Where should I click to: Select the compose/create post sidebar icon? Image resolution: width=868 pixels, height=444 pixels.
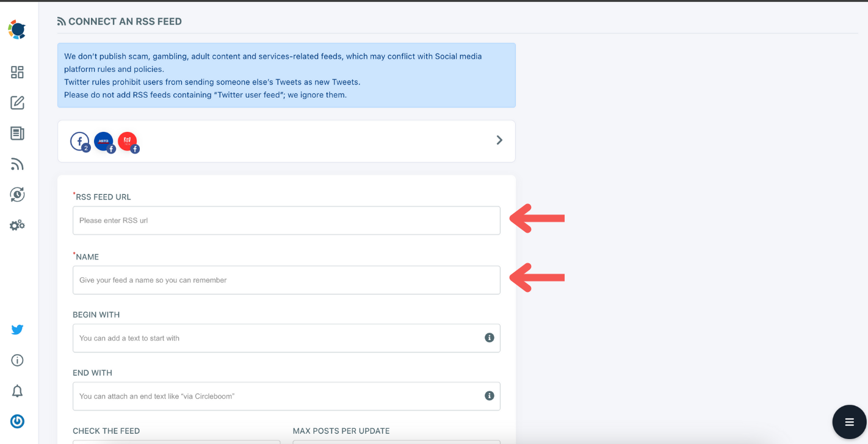click(x=17, y=103)
